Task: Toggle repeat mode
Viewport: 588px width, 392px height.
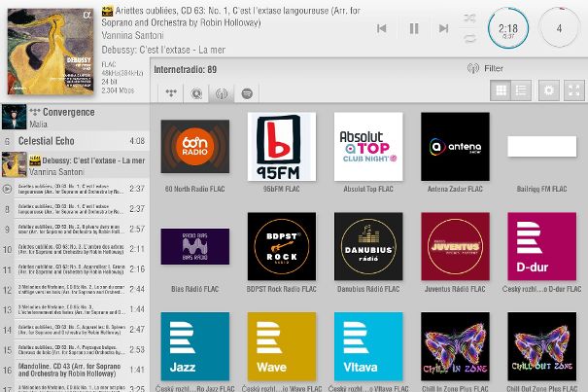Action: (469, 38)
